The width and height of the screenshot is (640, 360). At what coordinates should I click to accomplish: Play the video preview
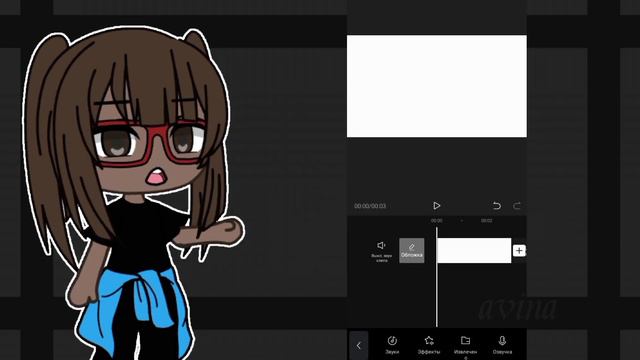[x=436, y=206]
